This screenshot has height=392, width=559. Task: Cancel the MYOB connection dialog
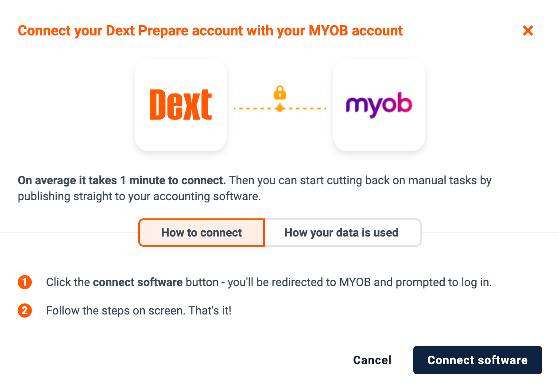[372, 360]
